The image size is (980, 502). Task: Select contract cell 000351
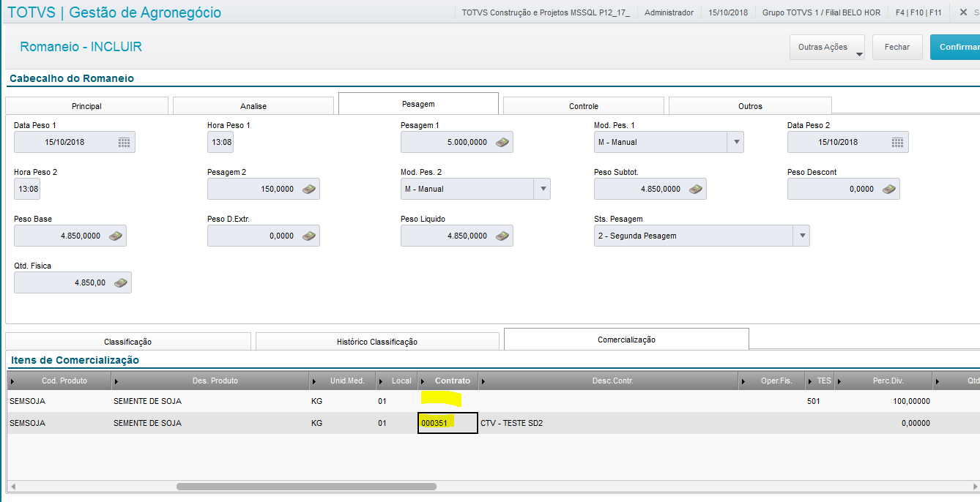pos(448,423)
